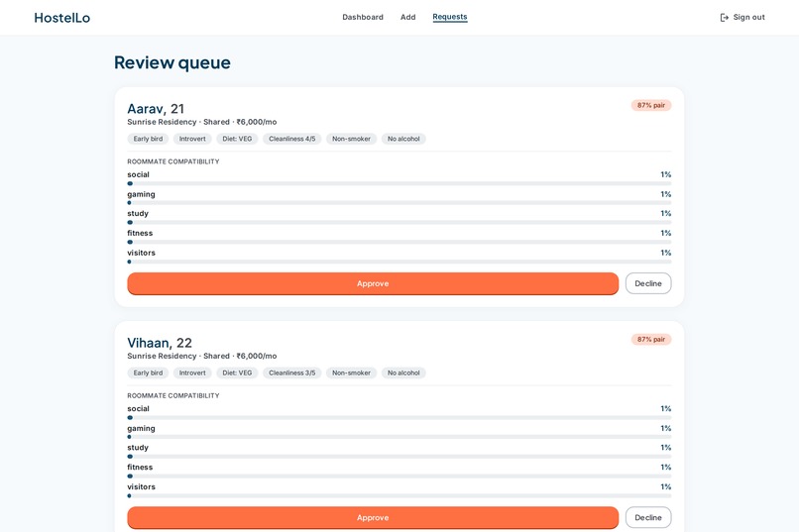Click Aarav's gaming compatibility bar
This screenshot has height=532, width=799.
point(399,203)
